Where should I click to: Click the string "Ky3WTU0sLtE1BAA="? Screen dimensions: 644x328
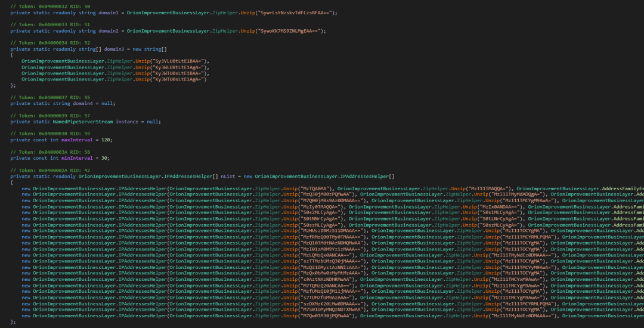pyautogui.click(x=178, y=73)
